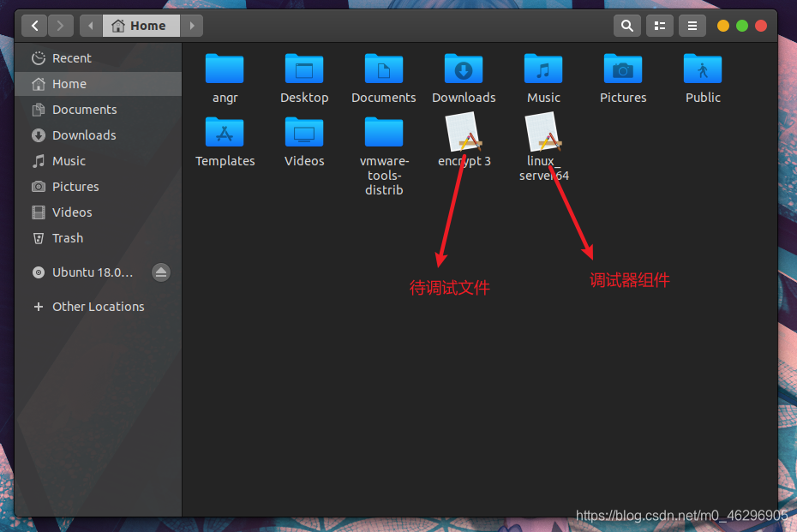Open the Downloads folder thumbnail
The image size is (797, 532).
464,70
